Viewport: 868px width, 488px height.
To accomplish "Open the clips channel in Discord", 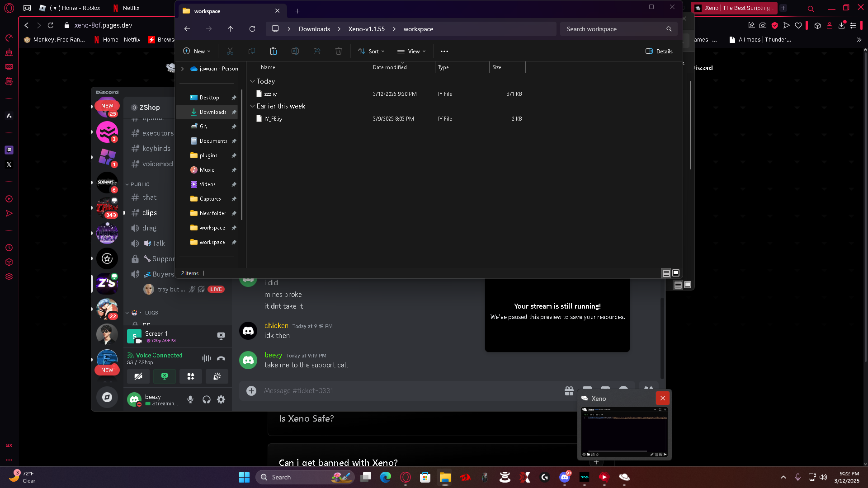I will (149, 213).
